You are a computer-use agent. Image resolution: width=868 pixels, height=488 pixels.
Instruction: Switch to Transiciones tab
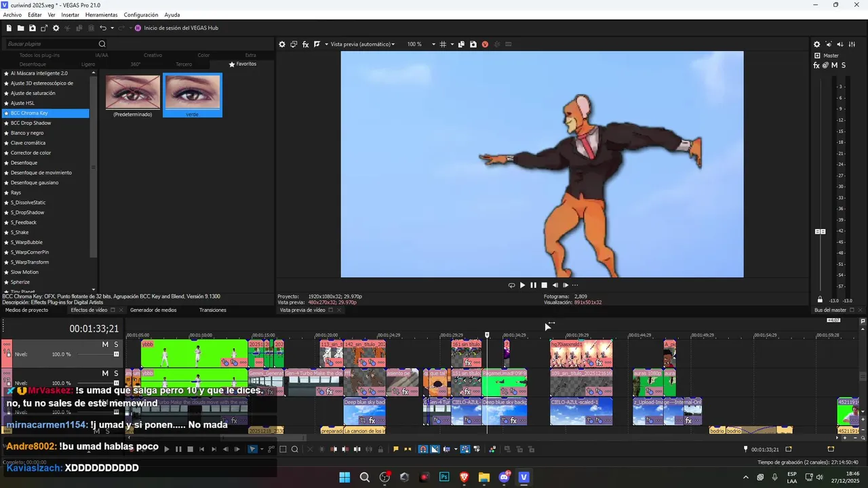213,310
